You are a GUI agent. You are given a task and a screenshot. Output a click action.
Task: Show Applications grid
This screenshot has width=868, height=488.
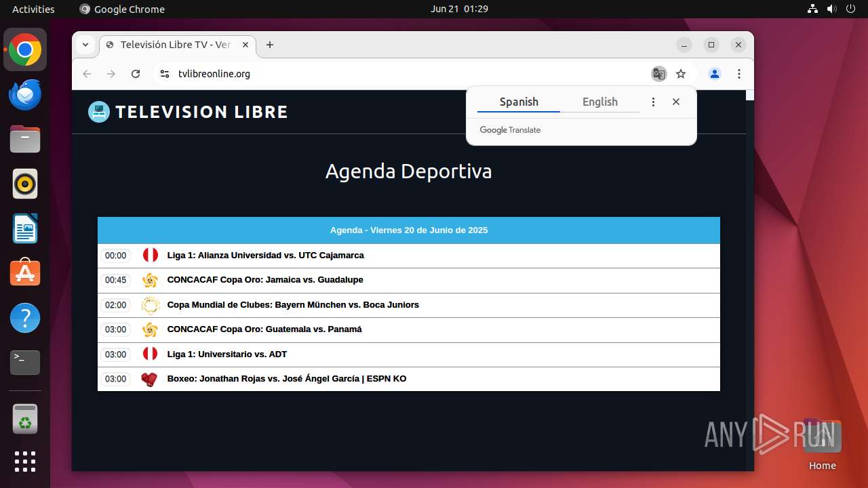pos(25,462)
